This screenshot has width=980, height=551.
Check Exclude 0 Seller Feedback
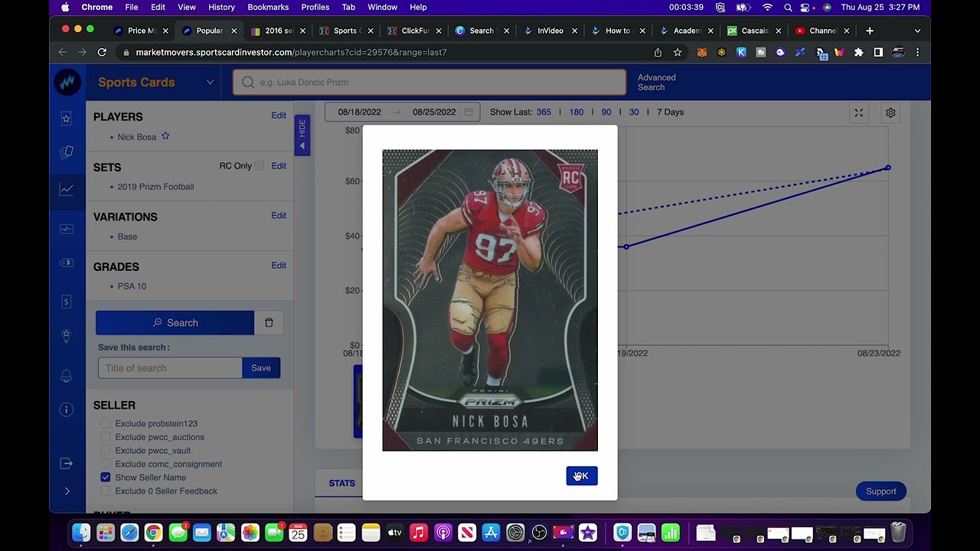[106, 491]
